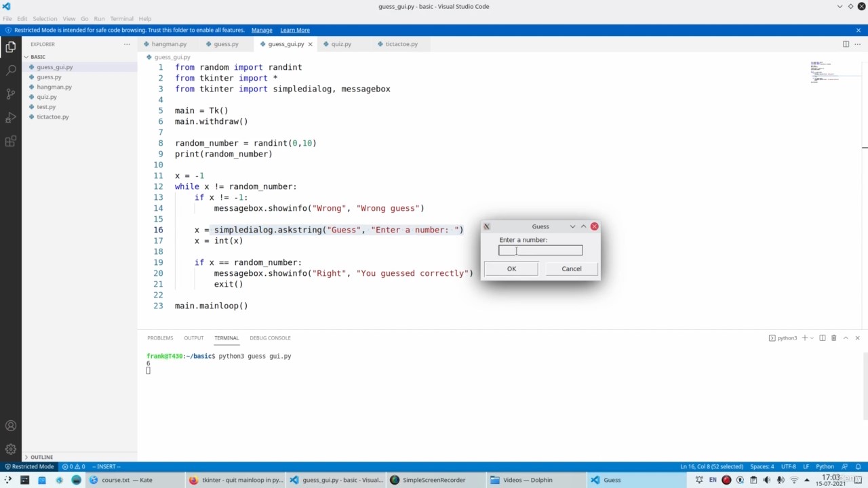This screenshot has width=868, height=488.
Task: Open the Help menu
Action: tap(145, 18)
